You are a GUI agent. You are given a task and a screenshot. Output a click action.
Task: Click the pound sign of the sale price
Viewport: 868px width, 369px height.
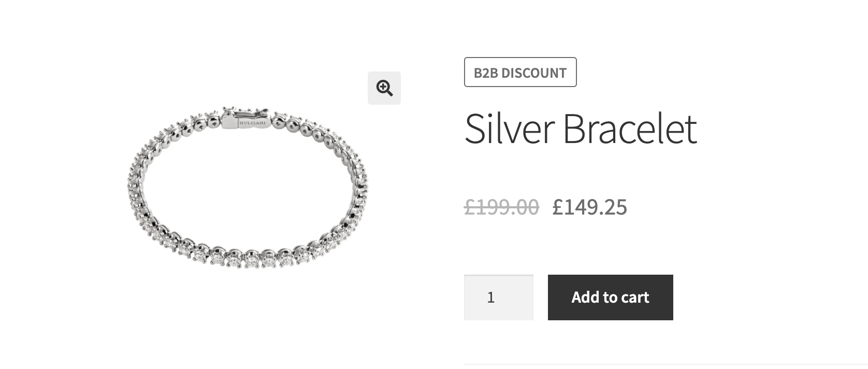click(557, 207)
